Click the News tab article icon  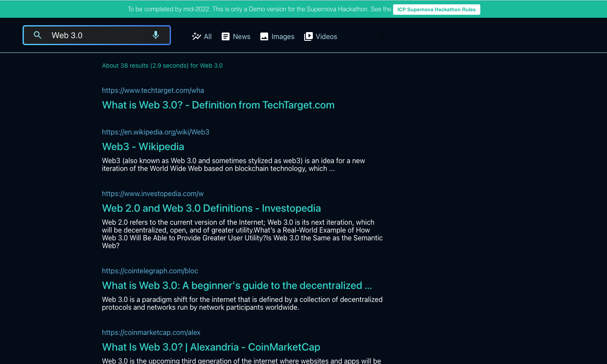226,36
